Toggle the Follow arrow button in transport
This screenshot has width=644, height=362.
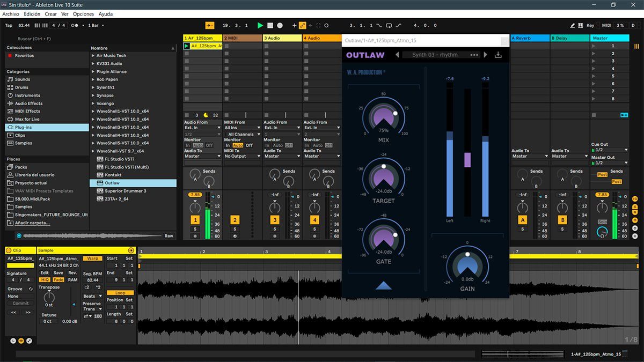[x=210, y=25]
